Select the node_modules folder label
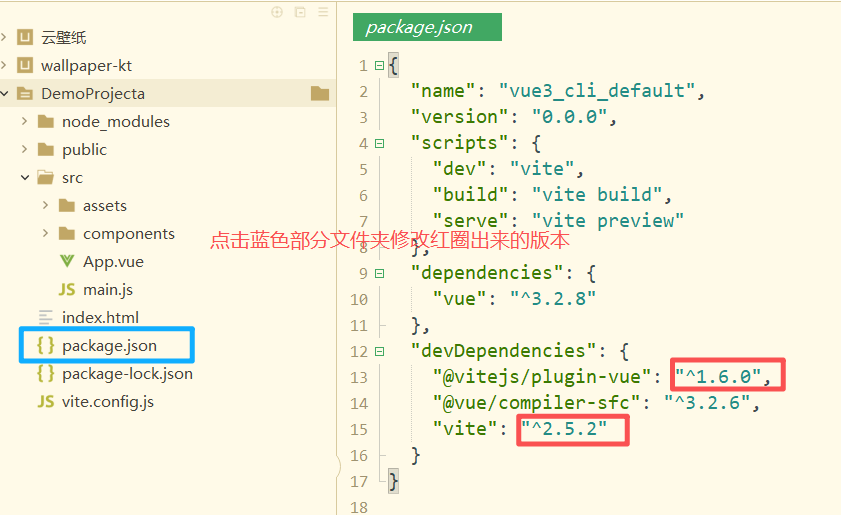The height and width of the screenshot is (515, 841). pyautogui.click(x=116, y=122)
